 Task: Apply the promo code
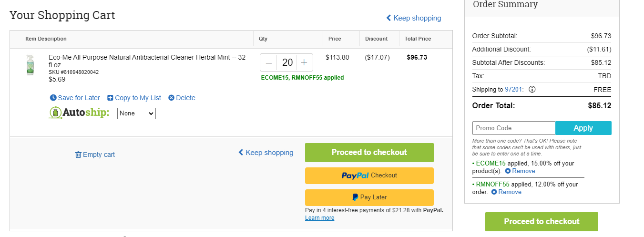(x=583, y=128)
